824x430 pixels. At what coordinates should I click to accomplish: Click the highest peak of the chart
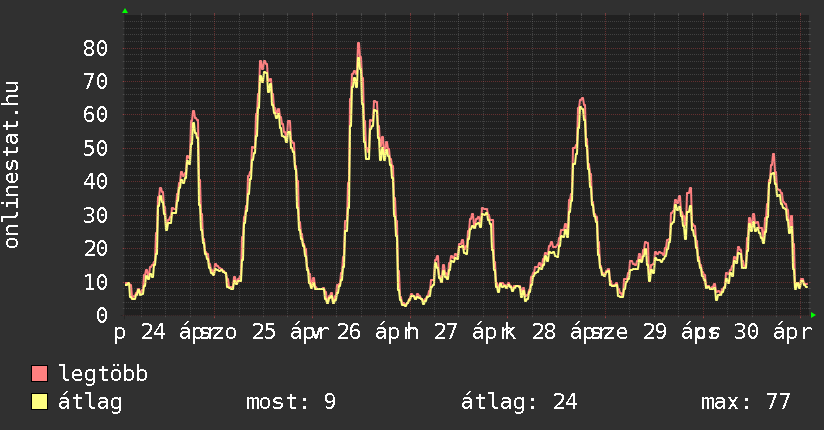click(358, 44)
